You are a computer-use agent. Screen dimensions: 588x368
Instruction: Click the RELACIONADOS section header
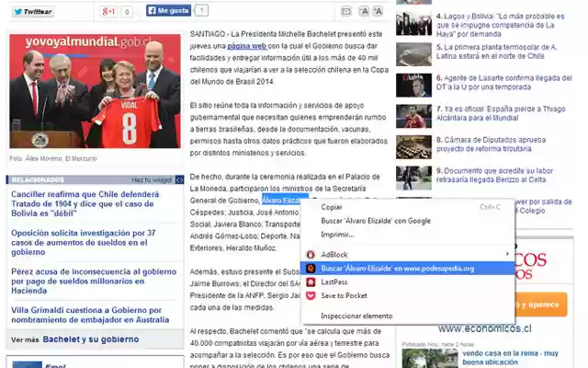point(38,180)
